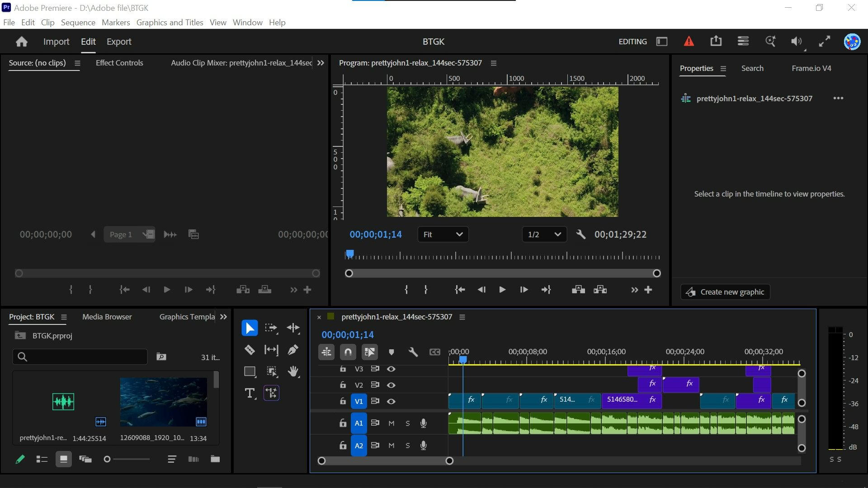The width and height of the screenshot is (868, 488).
Task: Select the Pen tool
Action: [293, 350]
